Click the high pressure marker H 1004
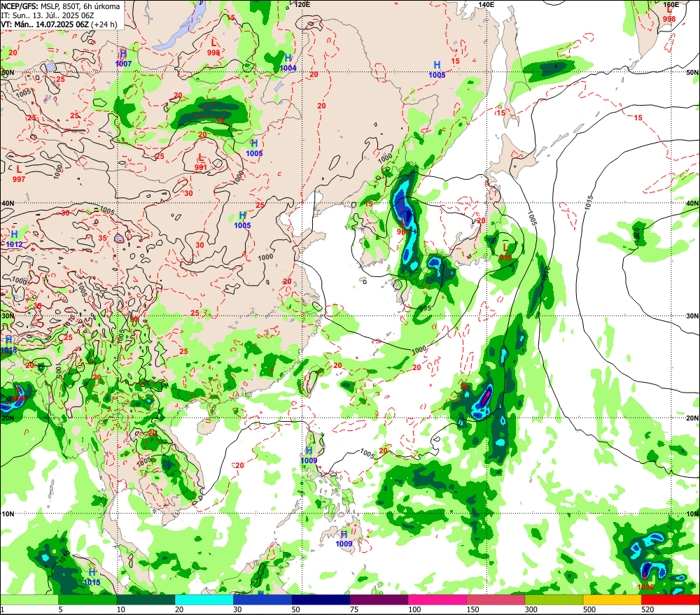Image resolution: width=700 pixels, height=615 pixels. [288, 63]
